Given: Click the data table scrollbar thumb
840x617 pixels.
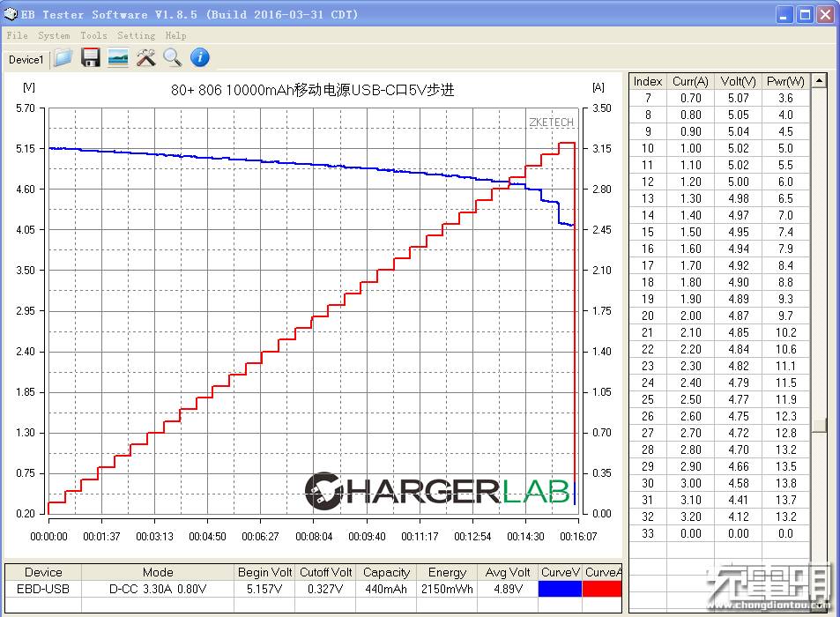Looking at the screenshot, I should coord(819,425).
